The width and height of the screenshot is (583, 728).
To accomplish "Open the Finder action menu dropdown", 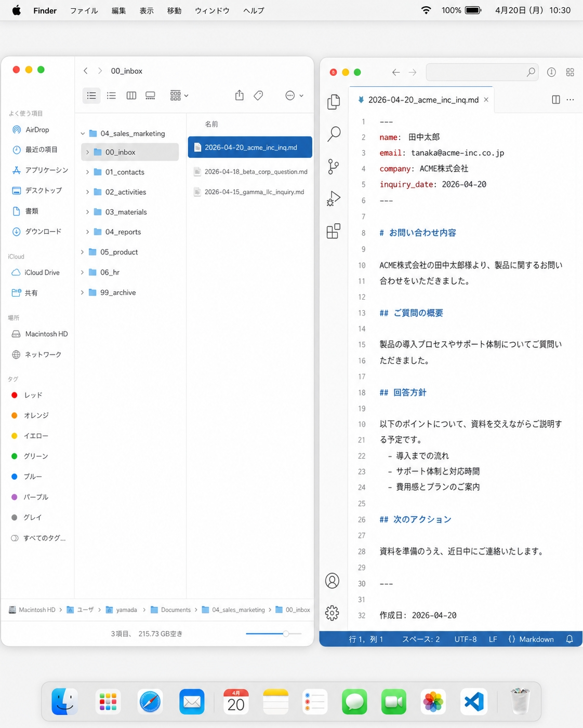I will pos(294,96).
